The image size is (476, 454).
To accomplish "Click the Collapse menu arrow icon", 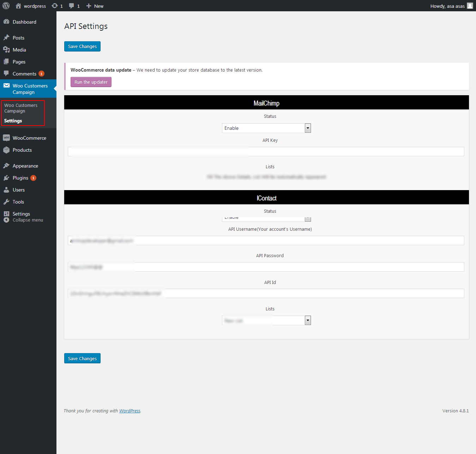I will coord(6,220).
